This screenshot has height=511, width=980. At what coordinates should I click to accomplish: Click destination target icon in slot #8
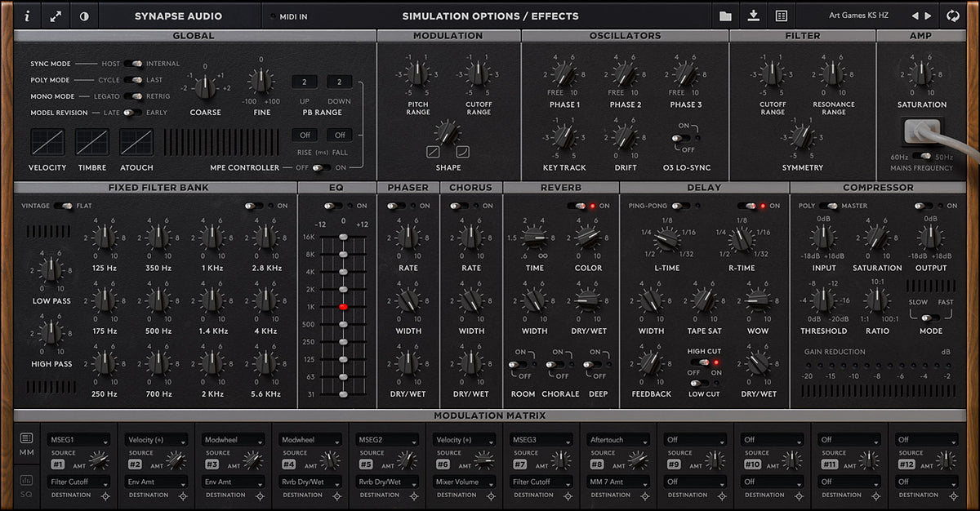tap(644, 495)
